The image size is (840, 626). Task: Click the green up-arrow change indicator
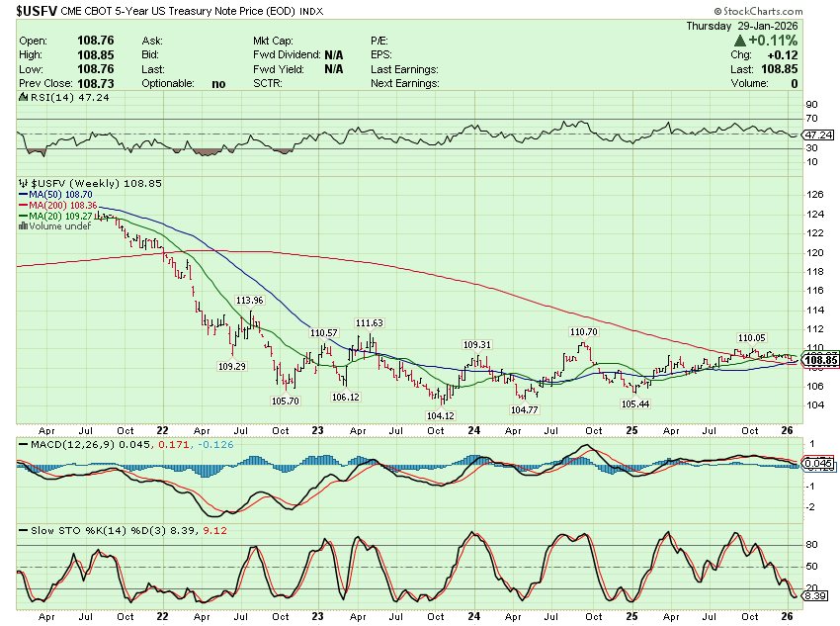pyautogui.click(x=738, y=41)
